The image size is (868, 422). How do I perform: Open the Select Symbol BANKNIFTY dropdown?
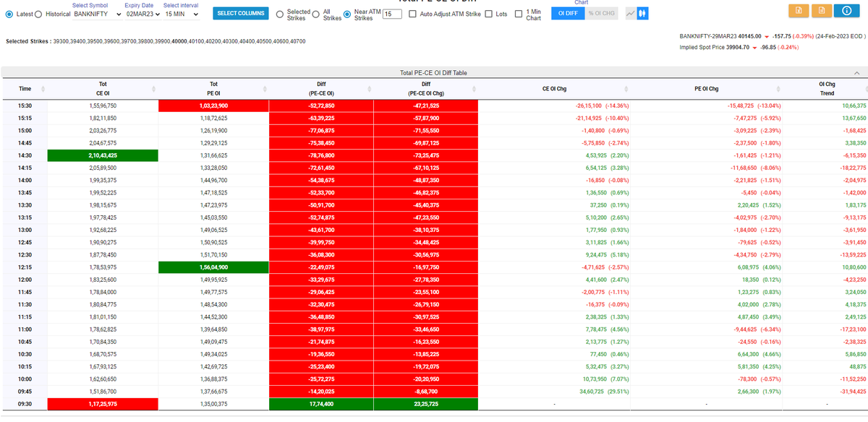pyautogui.click(x=98, y=14)
